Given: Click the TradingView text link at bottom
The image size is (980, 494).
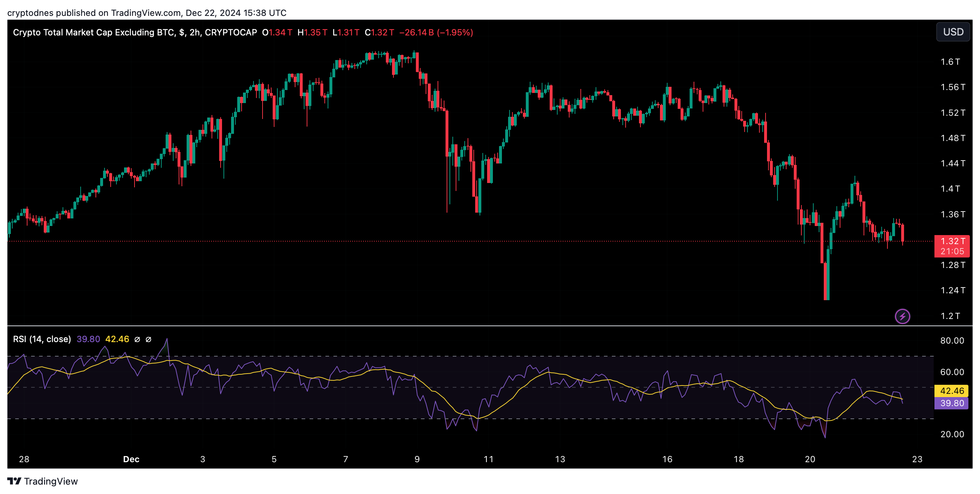Looking at the screenshot, I should (x=51, y=481).
